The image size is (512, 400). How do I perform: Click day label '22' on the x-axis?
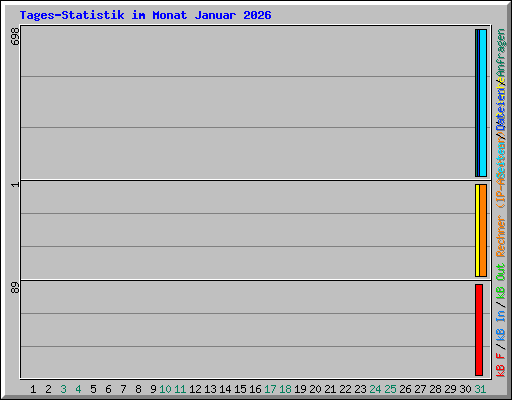pos(345,389)
